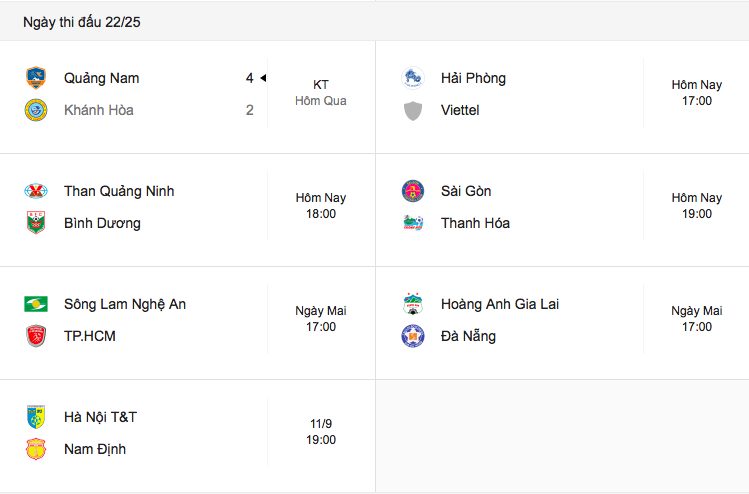Select the Sông Lam Nghệ An logo
This screenshot has width=749, height=494.
click(36, 304)
